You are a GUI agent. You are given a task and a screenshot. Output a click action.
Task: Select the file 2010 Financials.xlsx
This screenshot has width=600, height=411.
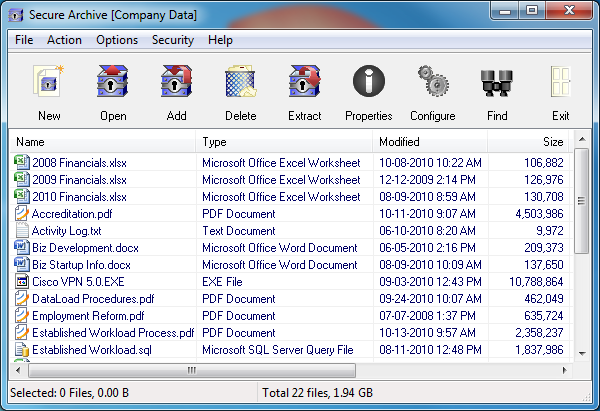click(79, 197)
